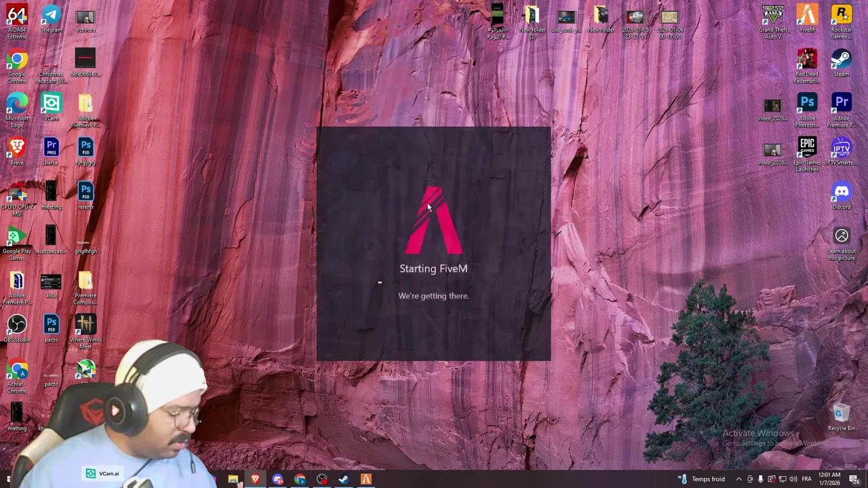Open Temps froid weather widget
This screenshot has height=488, width=868.
point(701,479)
